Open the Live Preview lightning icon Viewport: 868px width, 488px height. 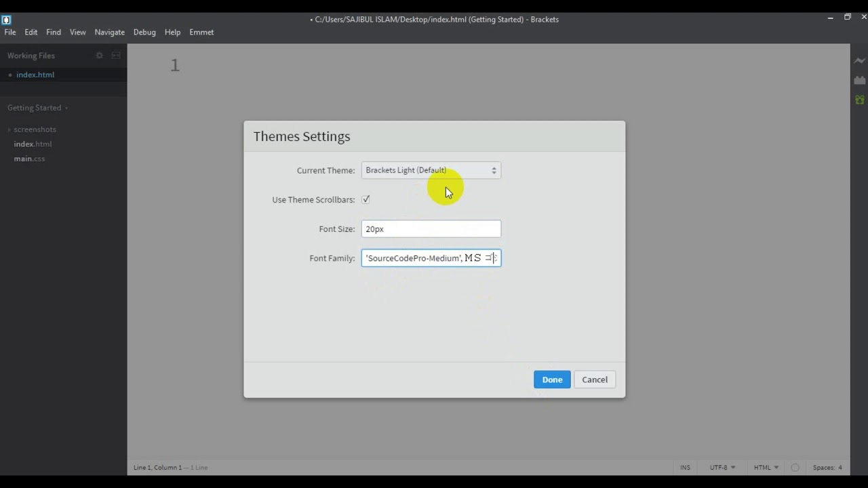point(860,61)
